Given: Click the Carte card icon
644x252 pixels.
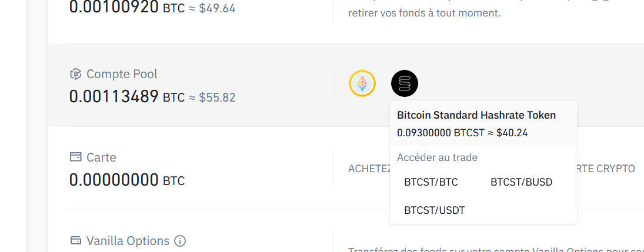Looking at the screenshot, I should pyautogui.click(x=75, y=157).
